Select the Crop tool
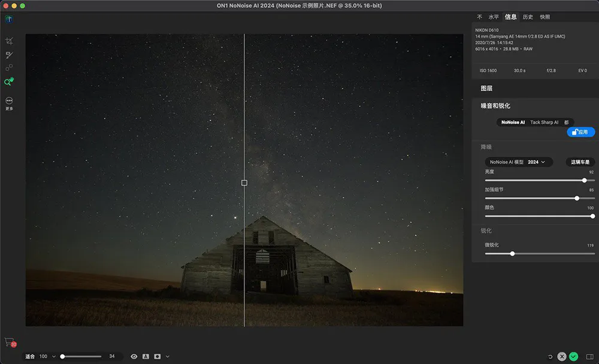 pyautogui.click(x=9, y=41)
